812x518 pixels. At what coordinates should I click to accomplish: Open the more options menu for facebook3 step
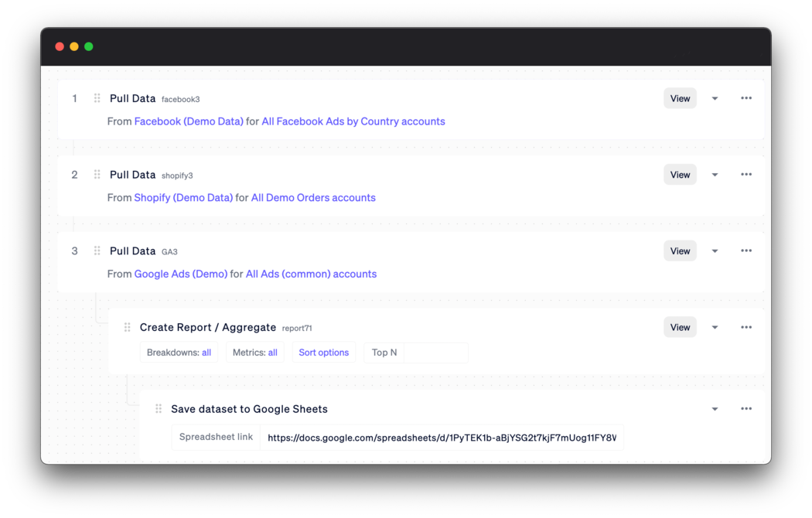pos(745,98)
